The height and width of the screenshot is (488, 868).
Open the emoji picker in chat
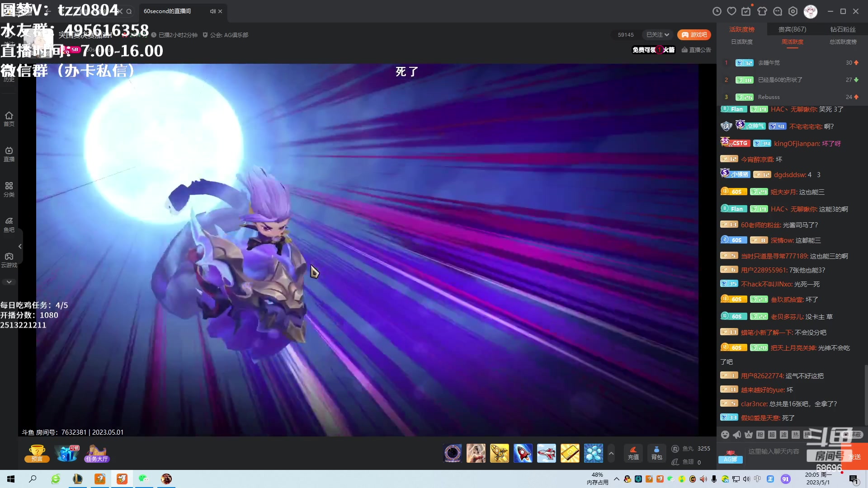pyautogui.click(x=725, y=435)
